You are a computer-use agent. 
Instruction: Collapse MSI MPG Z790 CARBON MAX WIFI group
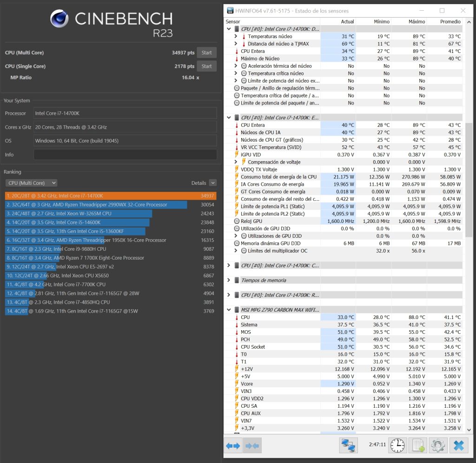click(x=229, y=310)
